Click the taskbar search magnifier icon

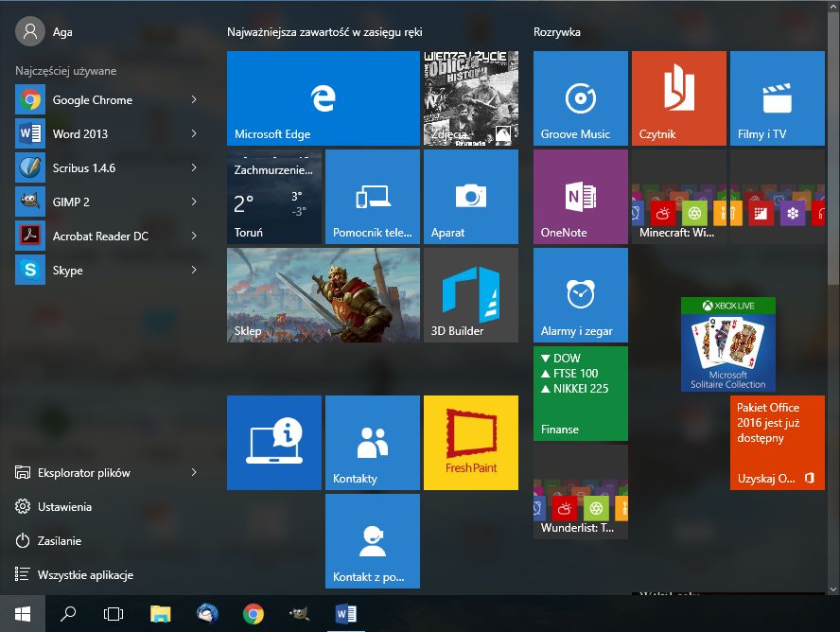[68, 613]
